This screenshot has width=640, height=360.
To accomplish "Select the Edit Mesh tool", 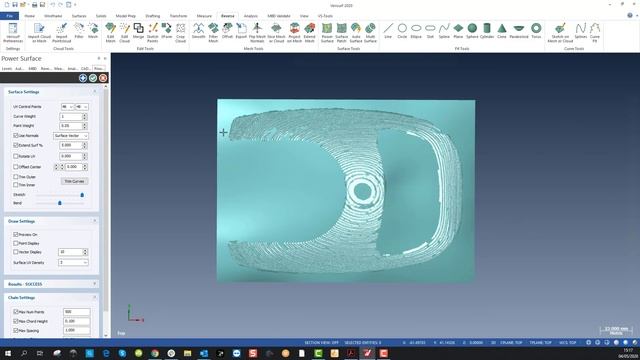I will (111, 32).
